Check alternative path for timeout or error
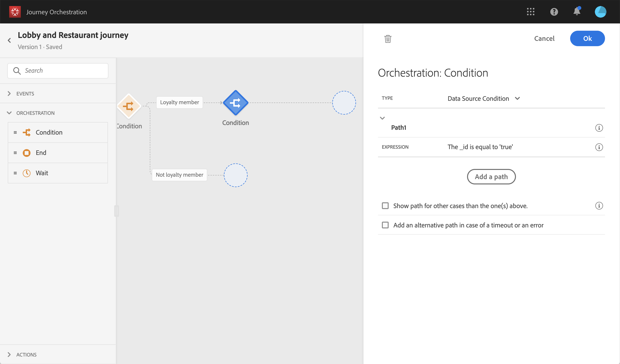The width and height of the screenshot is (620, 364). 385,225
